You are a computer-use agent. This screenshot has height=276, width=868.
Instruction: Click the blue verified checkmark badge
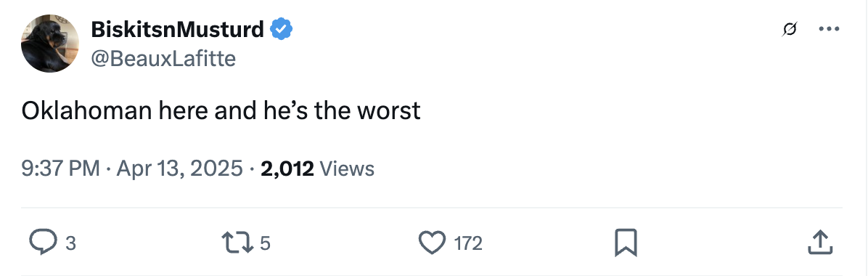(281, 29)
